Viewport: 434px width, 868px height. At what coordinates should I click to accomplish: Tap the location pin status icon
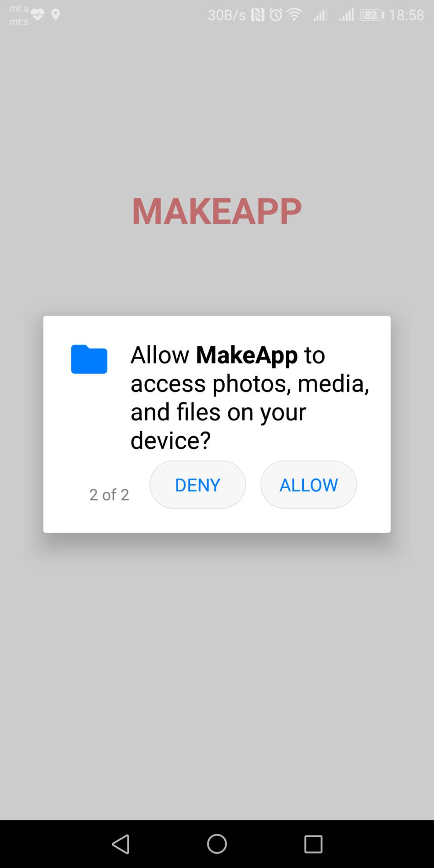(x=56, y=15)
